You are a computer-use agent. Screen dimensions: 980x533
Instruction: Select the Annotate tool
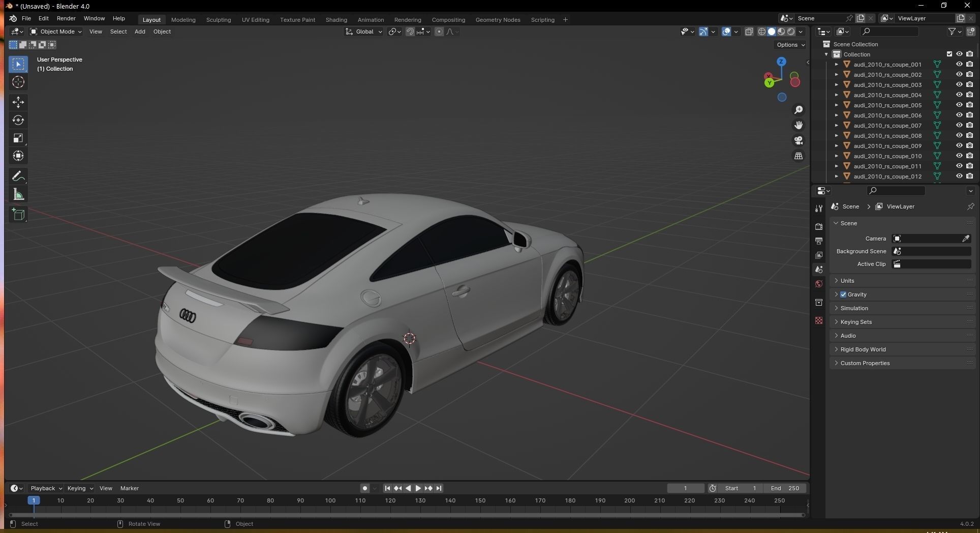coord(18,176)
